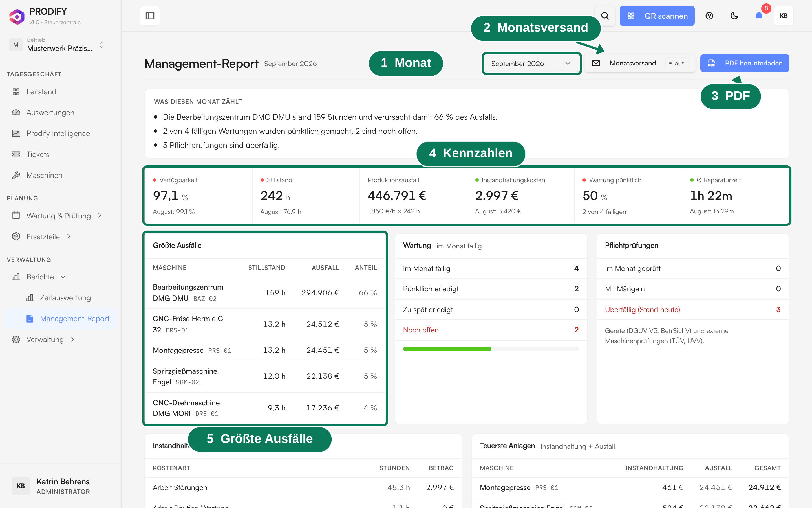Click the Management-Report document icon
The height and width of the screenshot is (508, 812).
pyautogui.click(x=30, y=319)
